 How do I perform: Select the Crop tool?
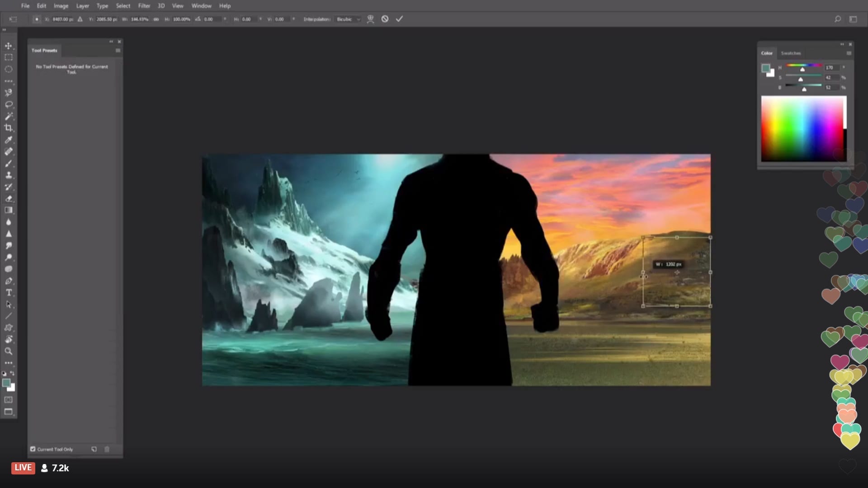8,128
